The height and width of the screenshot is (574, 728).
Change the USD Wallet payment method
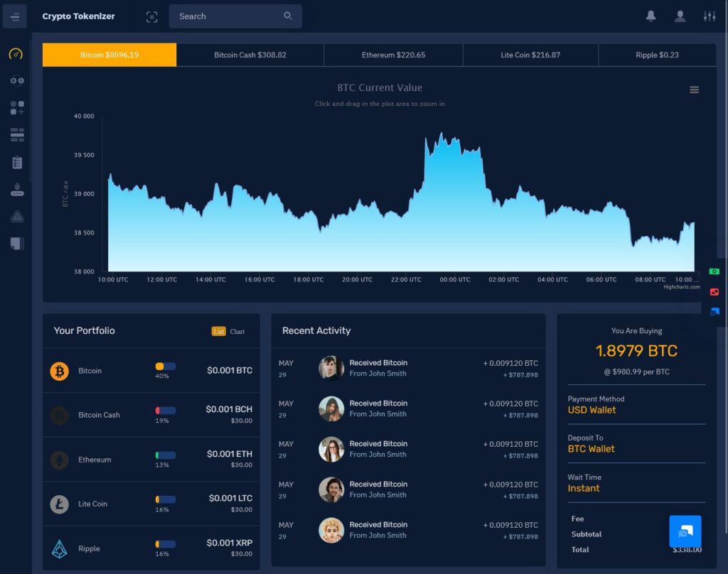click(x=592, y=410)
